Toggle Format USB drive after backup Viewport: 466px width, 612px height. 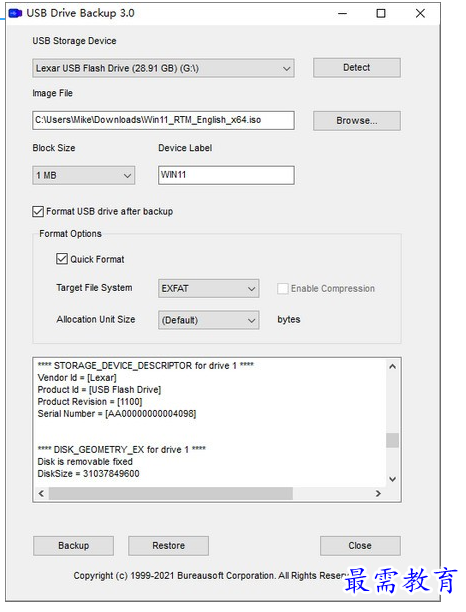coord(38,212)
